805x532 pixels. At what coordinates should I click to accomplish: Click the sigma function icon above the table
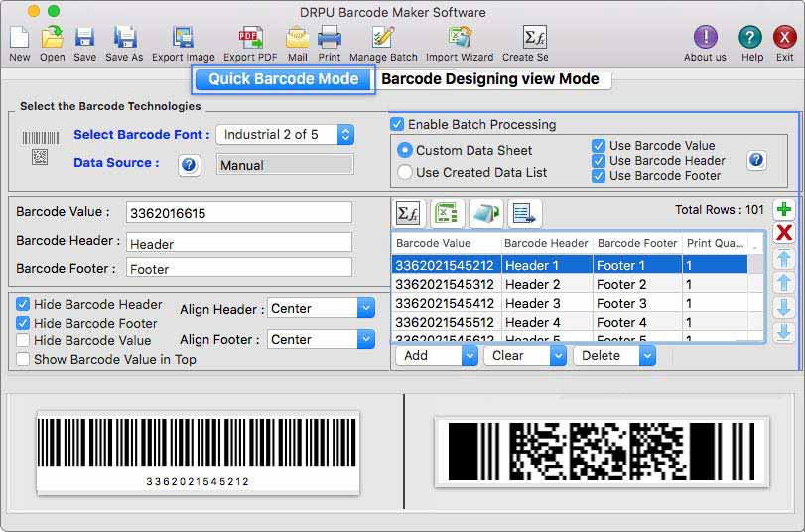coord(409,213)
